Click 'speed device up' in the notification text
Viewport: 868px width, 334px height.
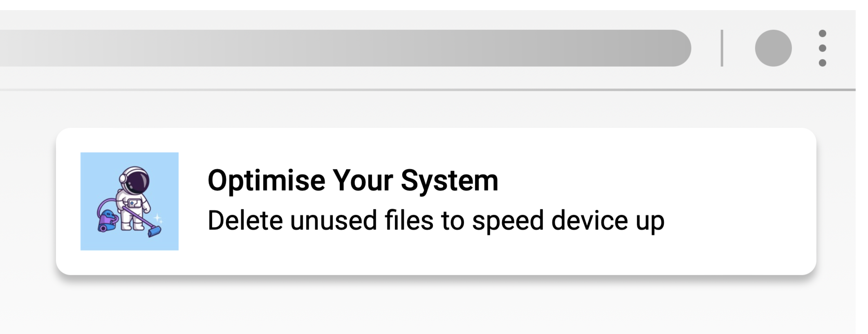(x=568, y=221)
